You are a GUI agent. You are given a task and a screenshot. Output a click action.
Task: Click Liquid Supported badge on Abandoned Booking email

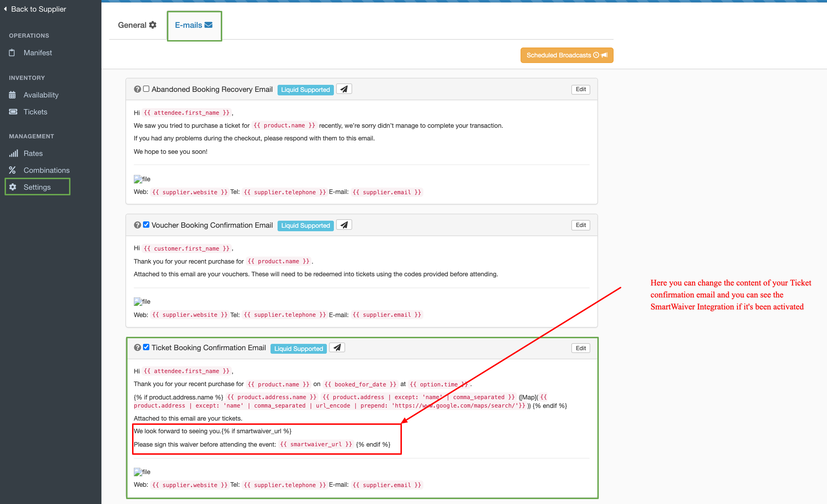[305, 90]
